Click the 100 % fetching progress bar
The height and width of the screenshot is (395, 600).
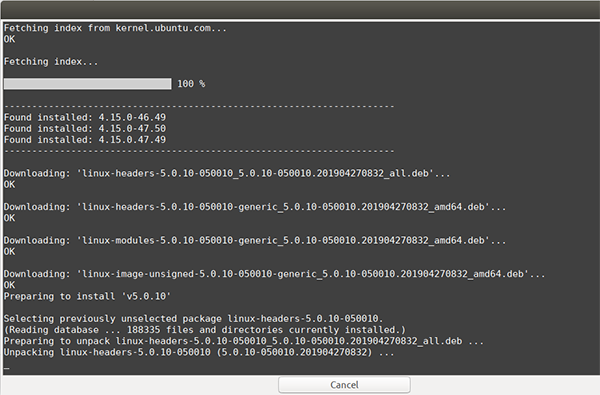pos(88,84)
